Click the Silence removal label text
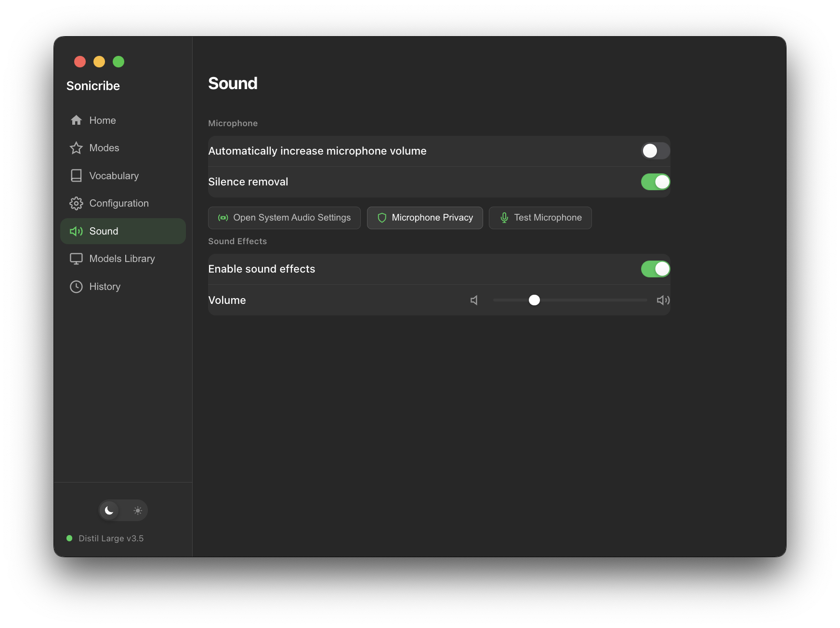Viewport: 840px width, 628px height. click(x=248, y=182)
